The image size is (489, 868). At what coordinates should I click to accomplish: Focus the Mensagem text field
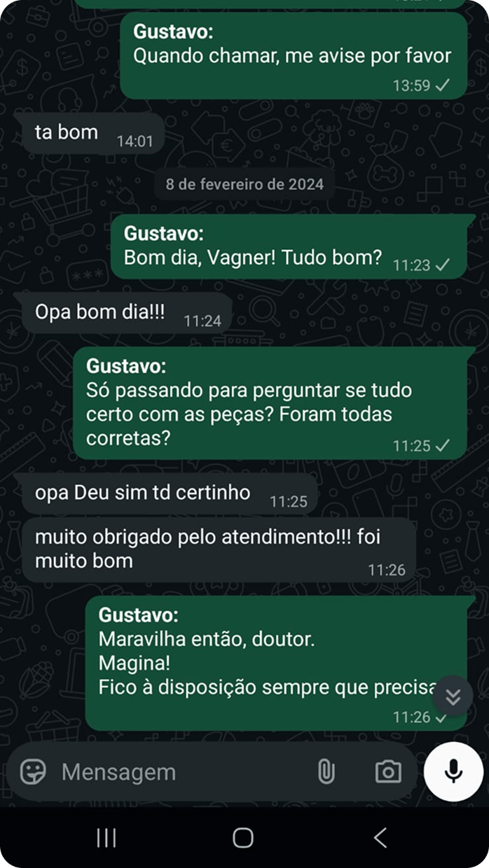point(182,772)
